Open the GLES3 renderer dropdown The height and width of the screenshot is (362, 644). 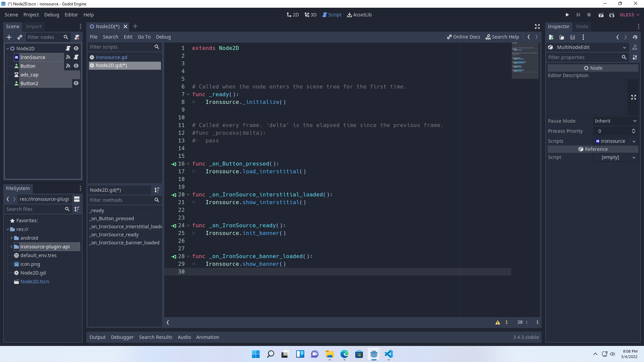pyautogui.click(x=629, y=15)
